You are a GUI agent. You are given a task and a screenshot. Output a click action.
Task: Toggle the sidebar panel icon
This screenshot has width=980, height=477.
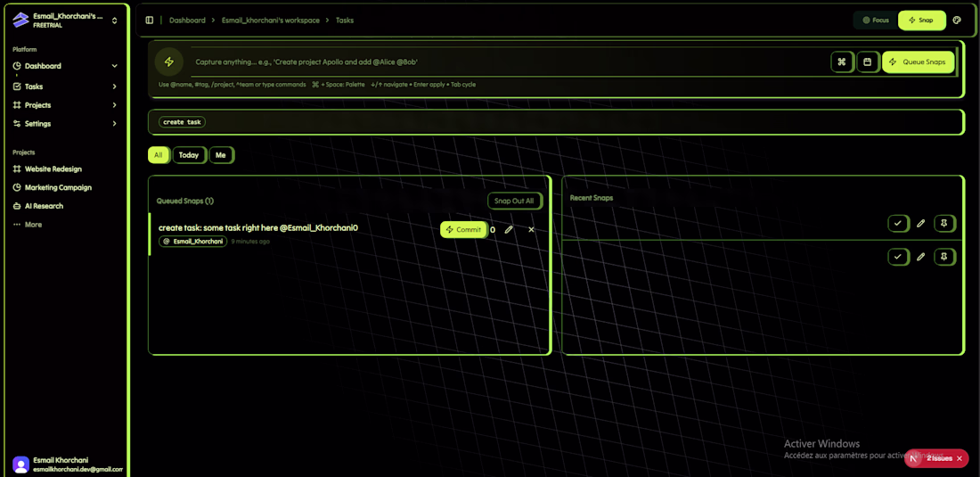(150, 20)
